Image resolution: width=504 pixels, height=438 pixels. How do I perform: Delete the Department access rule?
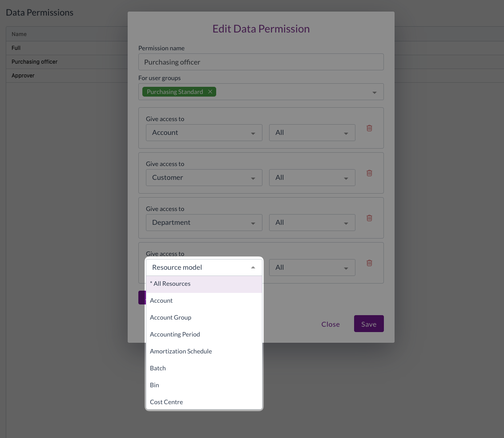(x=369, y=218)
